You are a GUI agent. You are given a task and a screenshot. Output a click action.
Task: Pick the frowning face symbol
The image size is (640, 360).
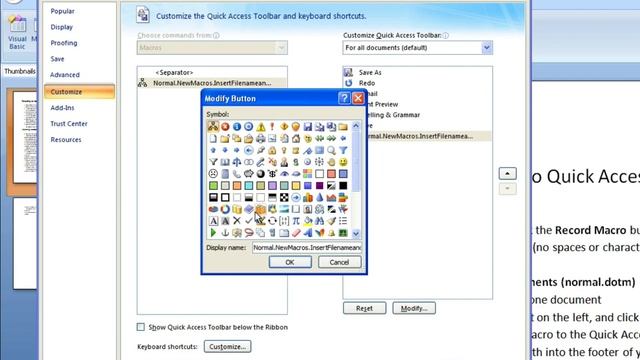point(213,174)
